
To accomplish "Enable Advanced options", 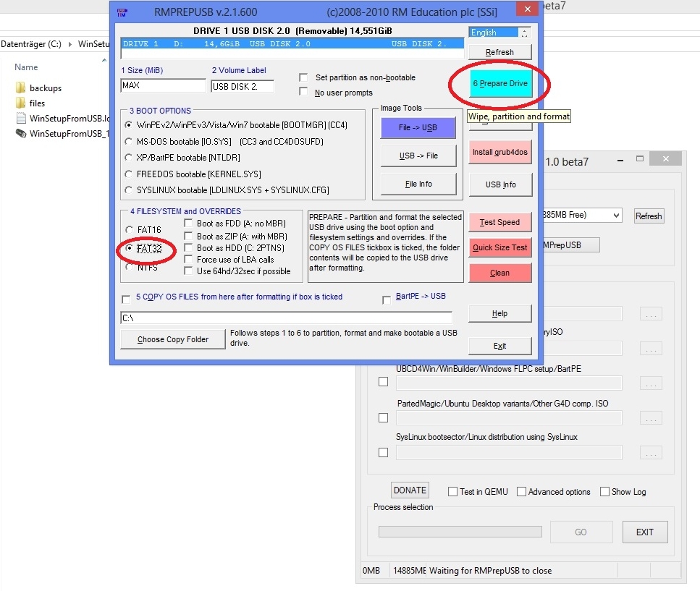I will (x=521, y=491).
